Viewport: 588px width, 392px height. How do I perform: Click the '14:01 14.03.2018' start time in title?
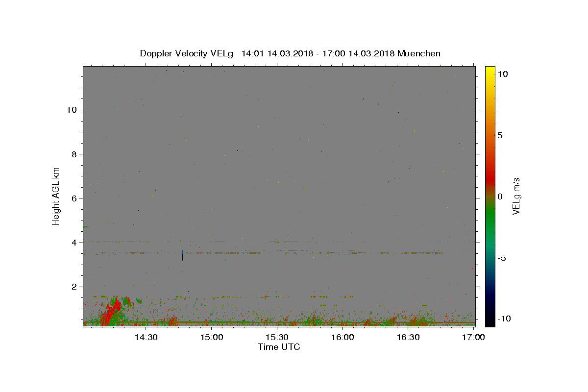(276, 53)
